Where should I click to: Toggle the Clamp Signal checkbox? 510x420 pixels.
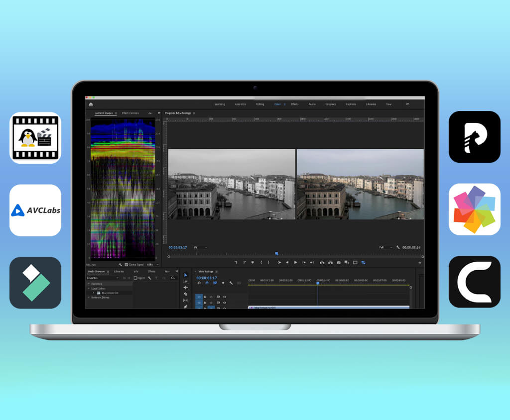pyautogui.click(x=127, y=265)
